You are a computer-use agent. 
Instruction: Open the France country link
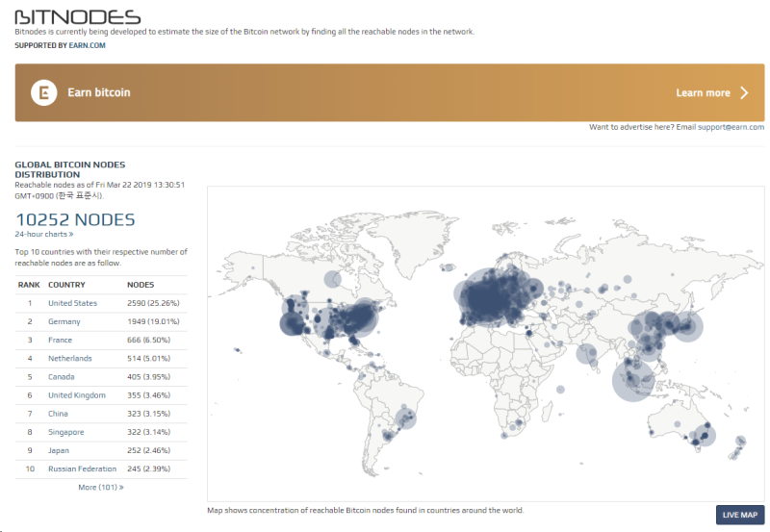coord(60,341)
